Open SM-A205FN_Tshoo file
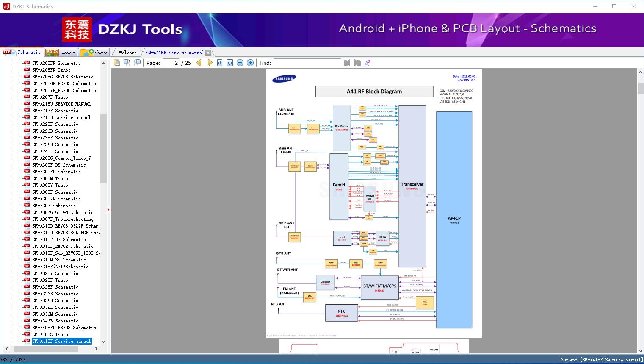The width and height of the screenshot is (644, 364). [x=51, y=70]
